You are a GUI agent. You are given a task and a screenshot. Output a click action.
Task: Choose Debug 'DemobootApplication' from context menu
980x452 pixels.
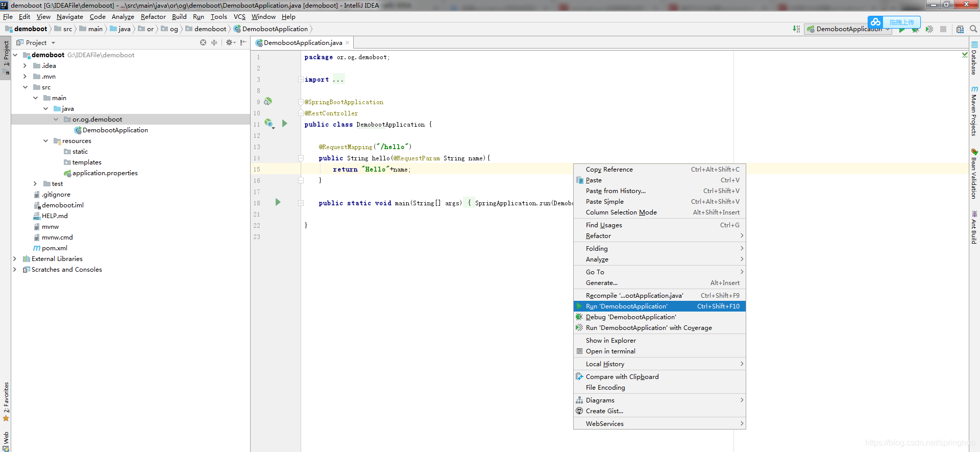click(x=659, y=317)
